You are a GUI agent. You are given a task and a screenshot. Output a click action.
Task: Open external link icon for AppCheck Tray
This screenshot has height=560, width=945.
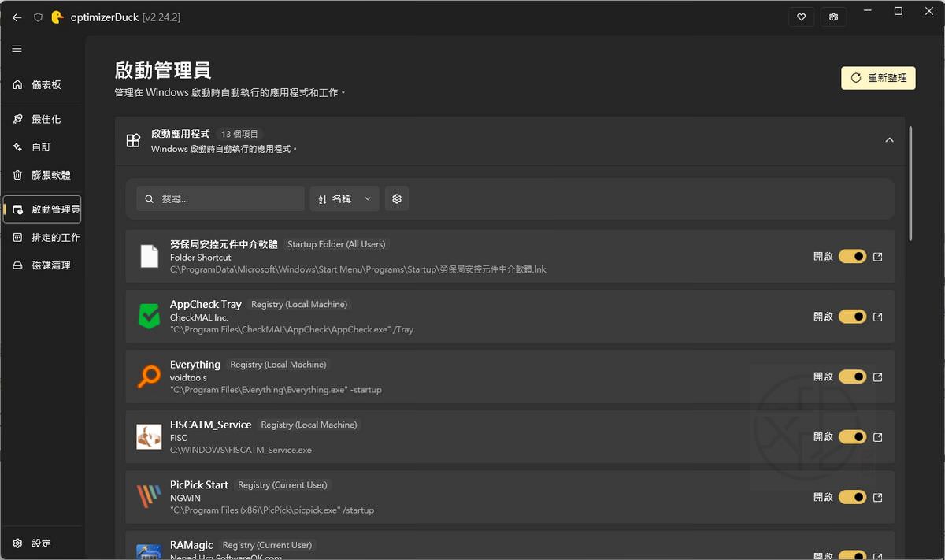point(878,317)
